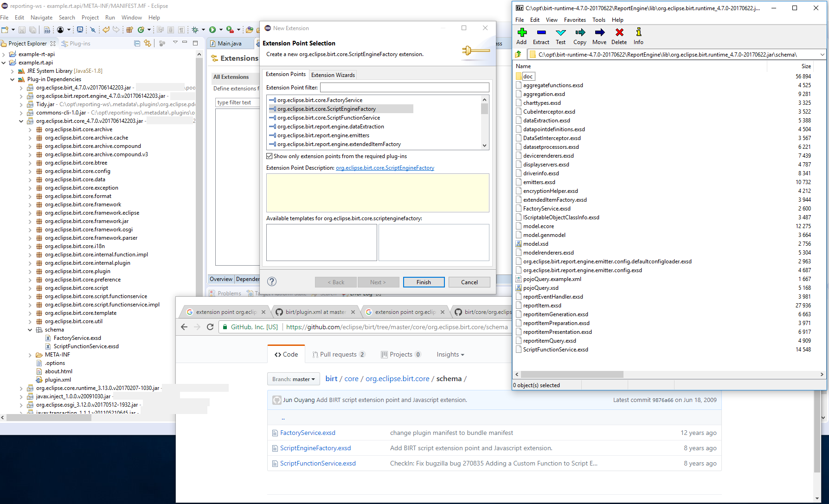
Task: Click the browser Reload icon
Action: pos(210,327)
